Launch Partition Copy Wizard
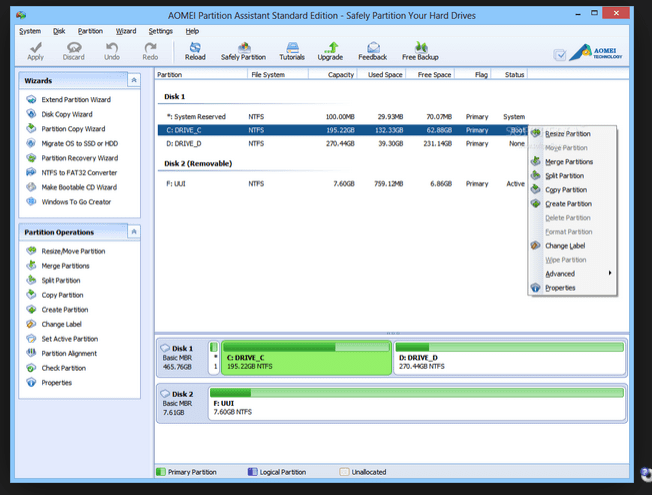This screenshot has width=652, height=495. pos(66,129)
